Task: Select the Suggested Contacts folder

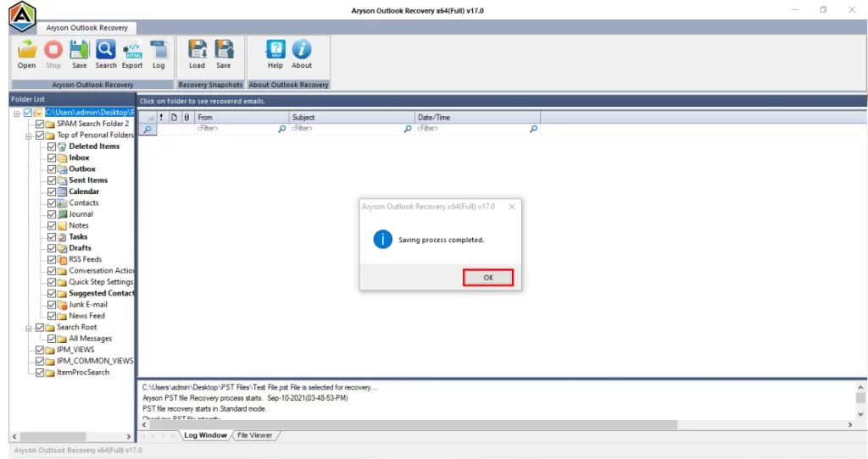Action: tap(102, 294)
